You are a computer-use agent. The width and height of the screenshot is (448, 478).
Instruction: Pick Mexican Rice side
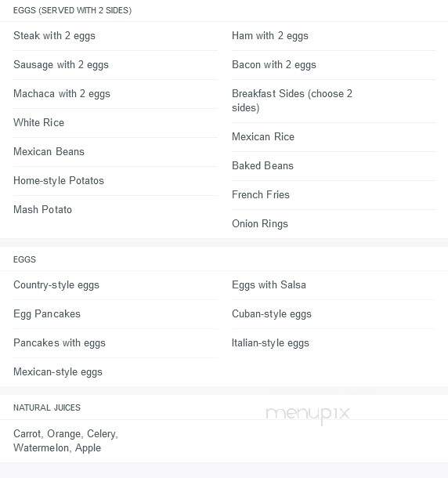(263, 136)
